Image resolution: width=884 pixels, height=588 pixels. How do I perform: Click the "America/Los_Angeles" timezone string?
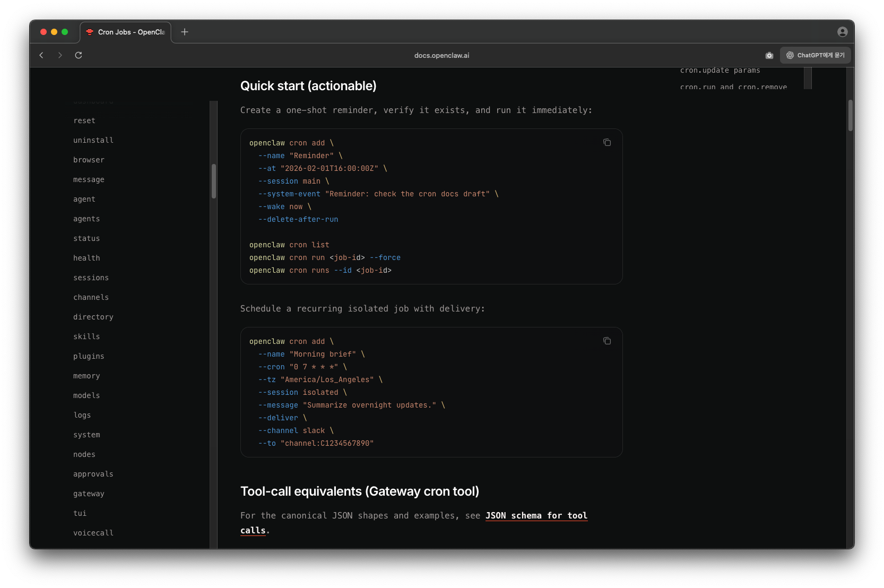coord(327,379)
